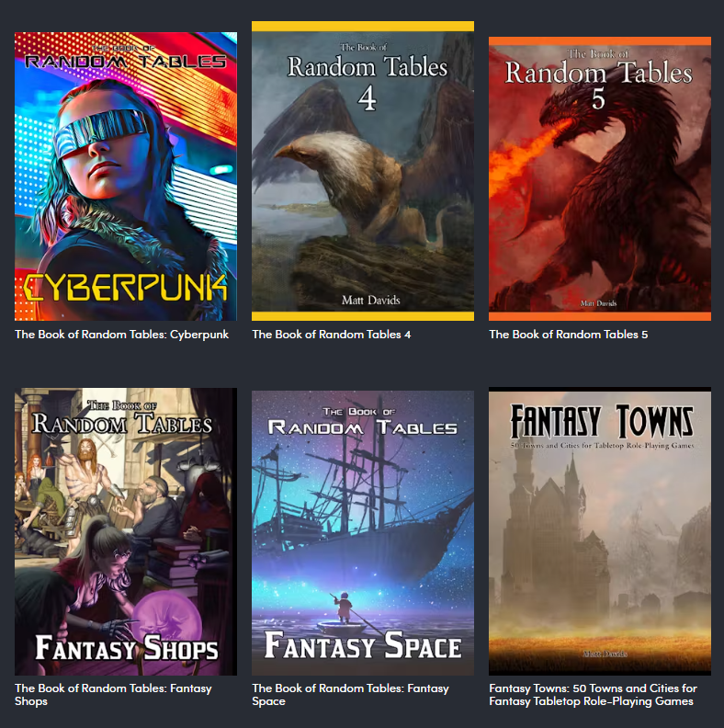Click the large number 4 on griffin cover
This screenshot has height=728, width=724.
[x=367, y=98]
